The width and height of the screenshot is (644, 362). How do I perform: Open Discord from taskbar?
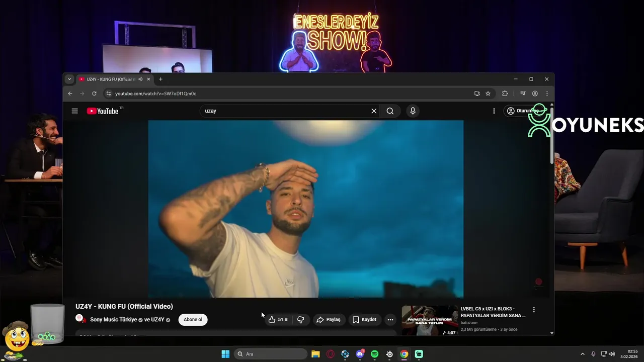tap(360, 354)
